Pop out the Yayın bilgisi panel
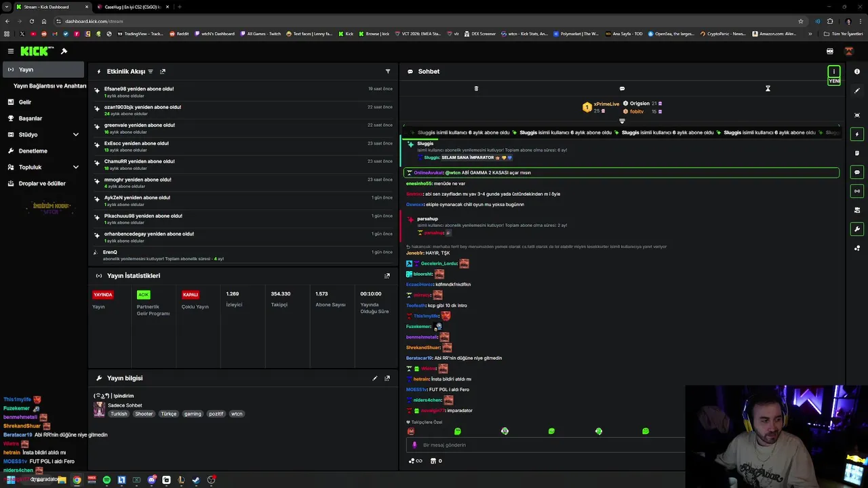868x488 pixels. pyautogui.click(x=387, y=378)
